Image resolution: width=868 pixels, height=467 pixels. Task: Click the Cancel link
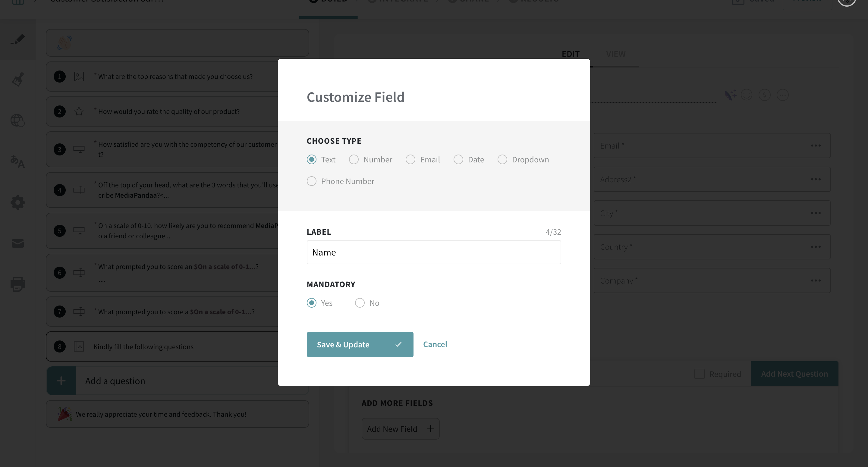click(435, 344)
